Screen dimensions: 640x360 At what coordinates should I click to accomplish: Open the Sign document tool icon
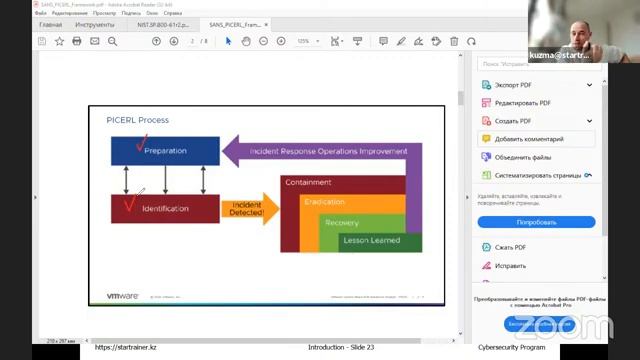click(x=419, y=41)
